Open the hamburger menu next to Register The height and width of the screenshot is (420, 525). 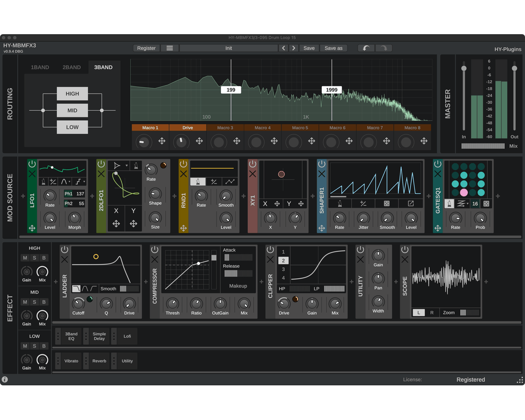(x=169, y=48)
